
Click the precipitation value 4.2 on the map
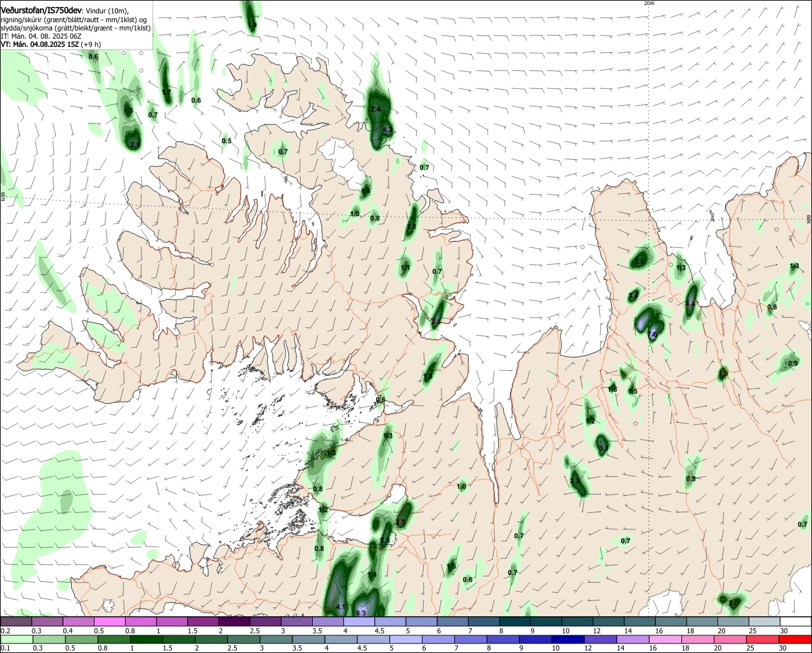(388, 129)
